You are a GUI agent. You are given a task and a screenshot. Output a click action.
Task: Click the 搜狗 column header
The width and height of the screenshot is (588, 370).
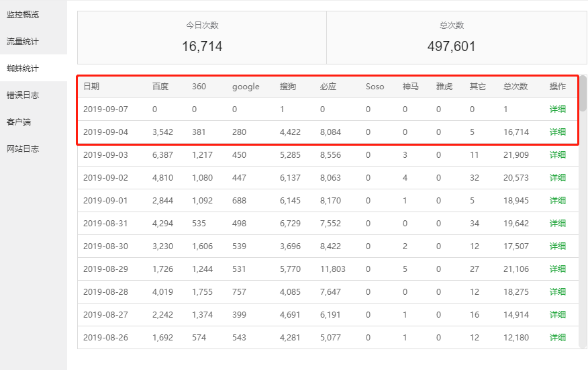point(288,87)
